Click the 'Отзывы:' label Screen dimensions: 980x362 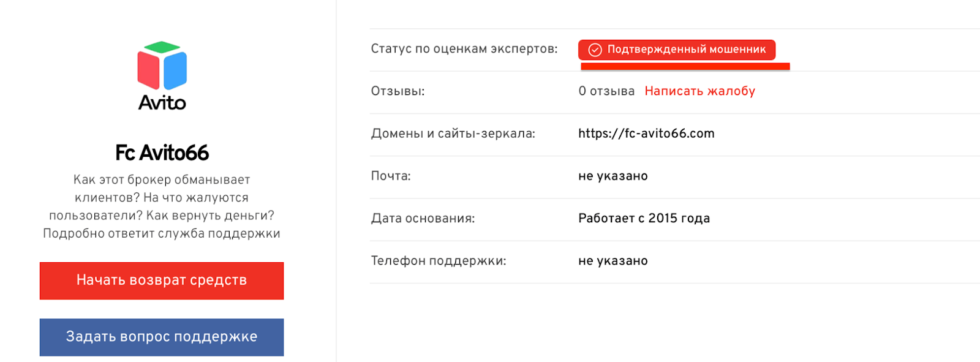point(398,91)
